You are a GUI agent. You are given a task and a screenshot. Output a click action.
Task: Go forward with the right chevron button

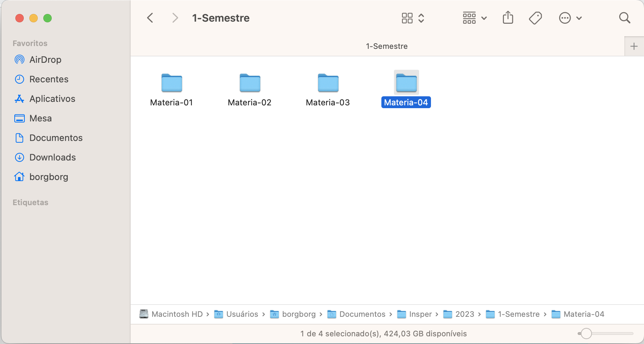click(x=175, y=18)
